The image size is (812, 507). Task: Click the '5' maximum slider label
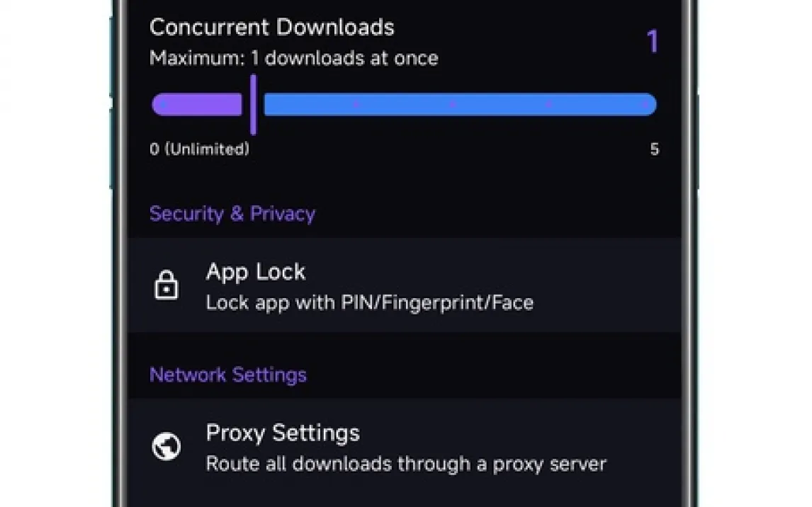(x=654, y=149)
